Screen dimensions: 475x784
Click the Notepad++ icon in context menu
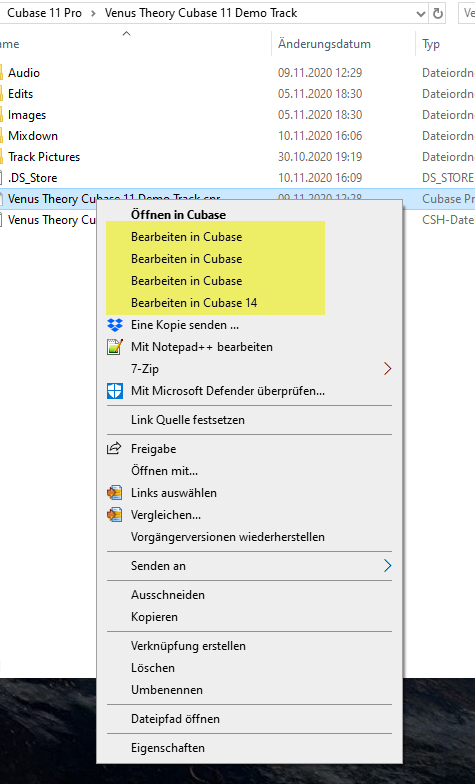114,347
